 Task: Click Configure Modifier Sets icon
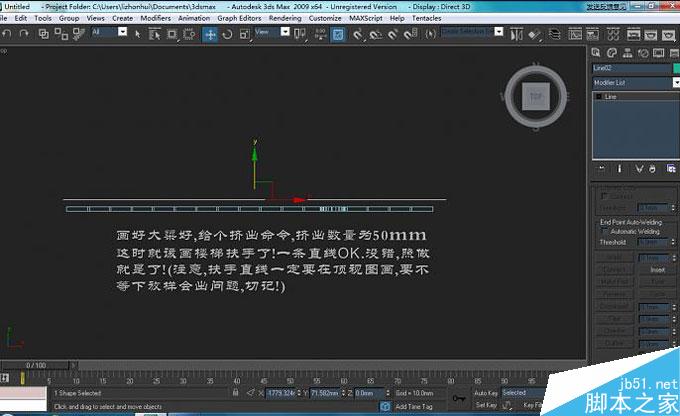tap(671, 169)
